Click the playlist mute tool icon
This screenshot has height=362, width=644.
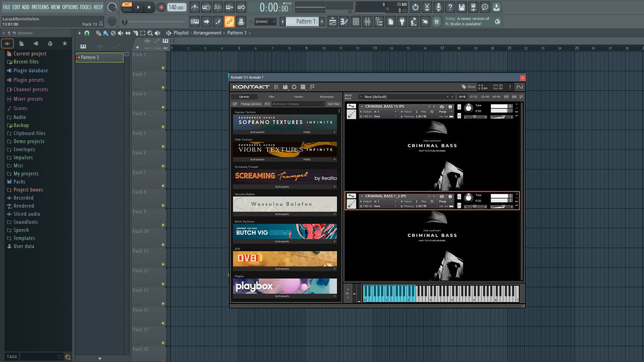[x=120, y=33]
